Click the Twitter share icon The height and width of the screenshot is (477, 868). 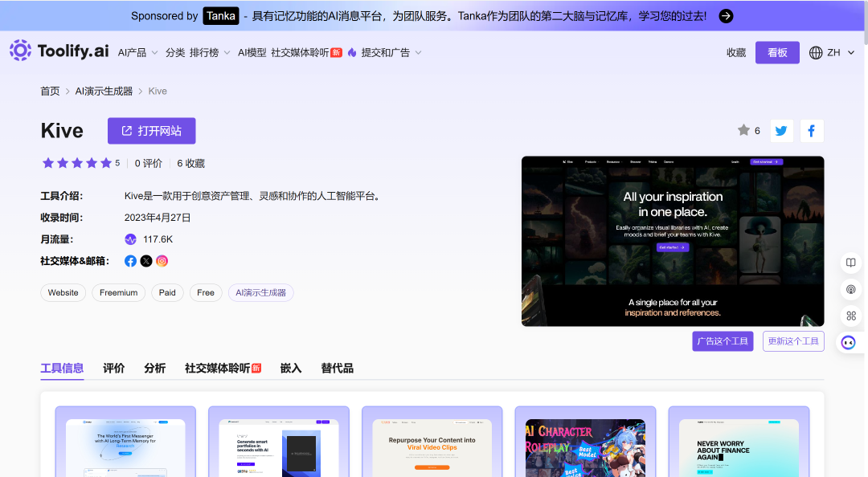(x=781, y=131)
